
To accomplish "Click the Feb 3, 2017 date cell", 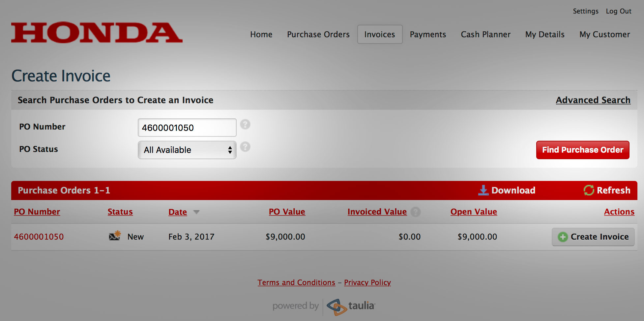I will click(191, 237).
